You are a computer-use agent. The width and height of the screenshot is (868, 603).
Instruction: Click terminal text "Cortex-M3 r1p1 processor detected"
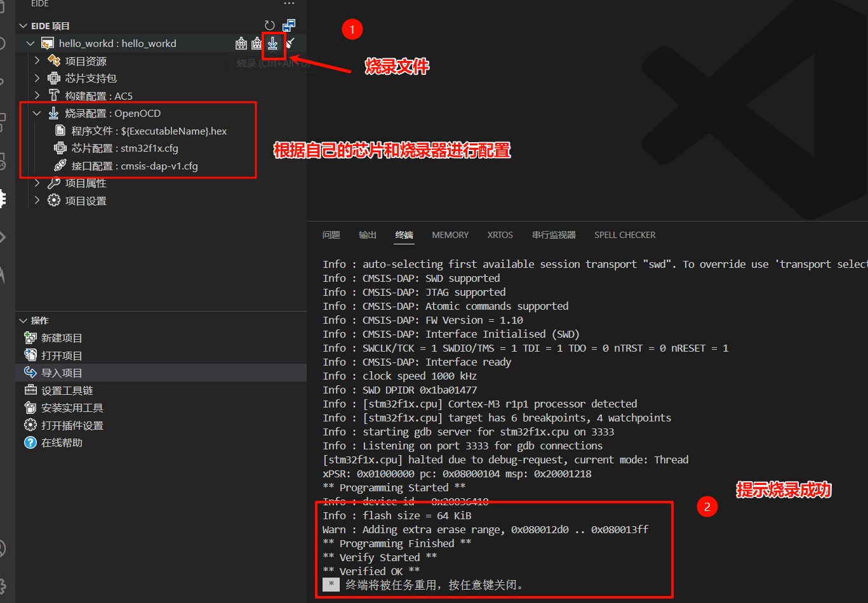click(x=543, y=404)
